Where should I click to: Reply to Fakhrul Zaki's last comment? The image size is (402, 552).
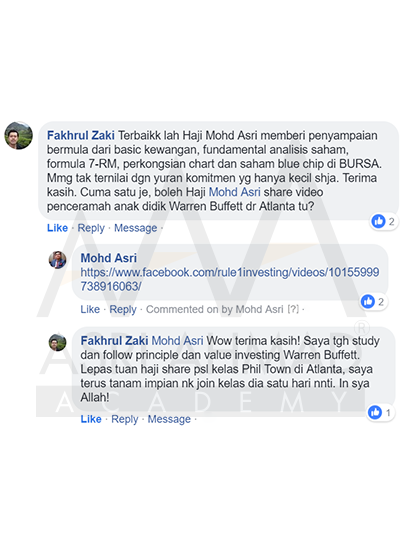[125, 419]
